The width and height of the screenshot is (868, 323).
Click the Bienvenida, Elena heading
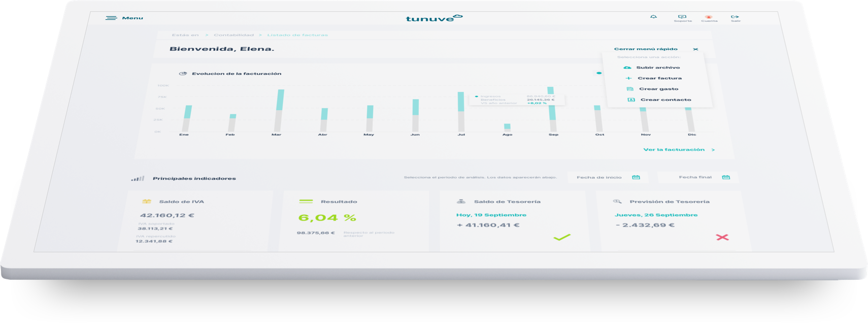tap(222, 49)
